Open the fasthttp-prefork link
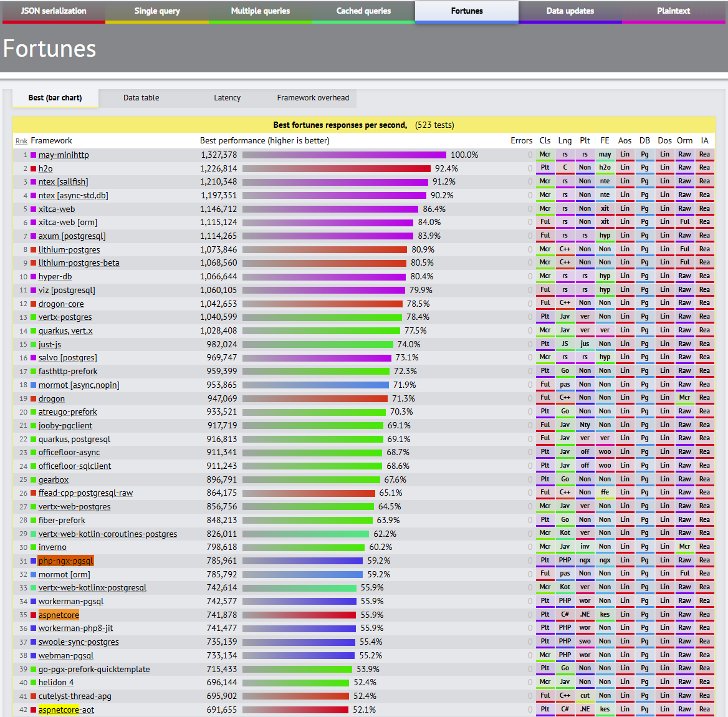The width and height of the screenshot is (728, 717). click(x=68, y=372)
